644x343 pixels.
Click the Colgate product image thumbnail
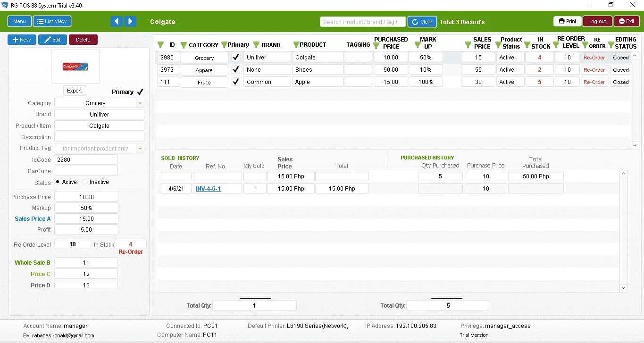75,67
